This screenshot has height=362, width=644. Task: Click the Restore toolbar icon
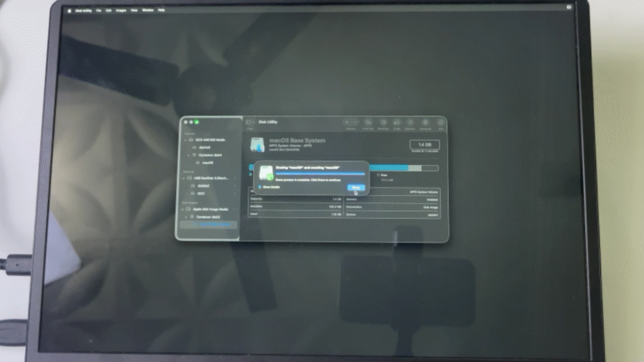pyautogui.click(x=410, y=123)
